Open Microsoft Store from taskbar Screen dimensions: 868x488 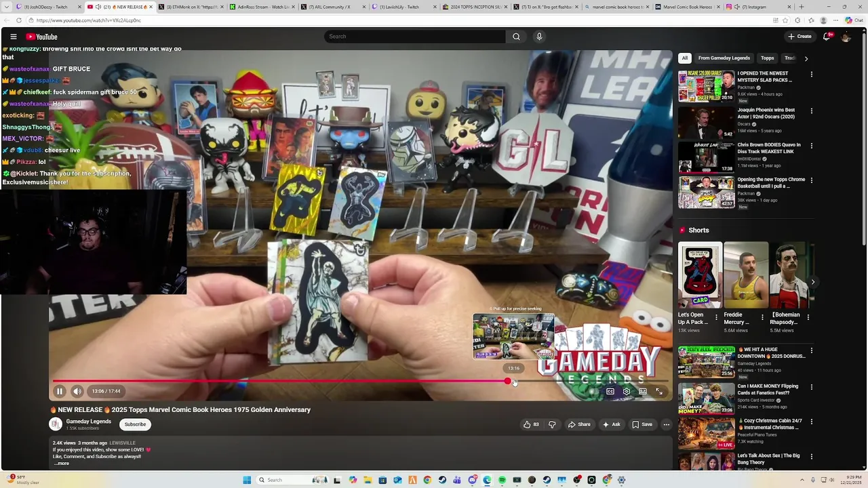pyautogui.click(x=382, y=480)
